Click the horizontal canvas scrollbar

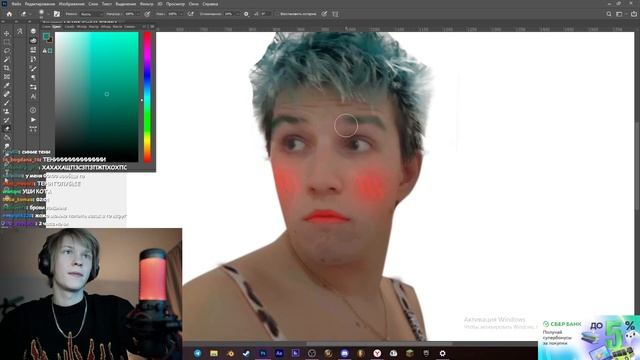(x=380, y=343)
